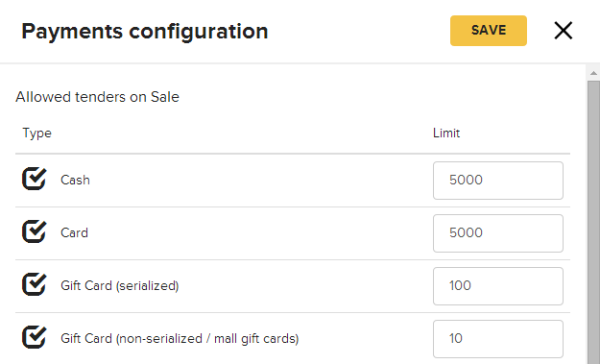Click the Payments configuration title
This screenshot has height=364, width=600.
point(145,31)
